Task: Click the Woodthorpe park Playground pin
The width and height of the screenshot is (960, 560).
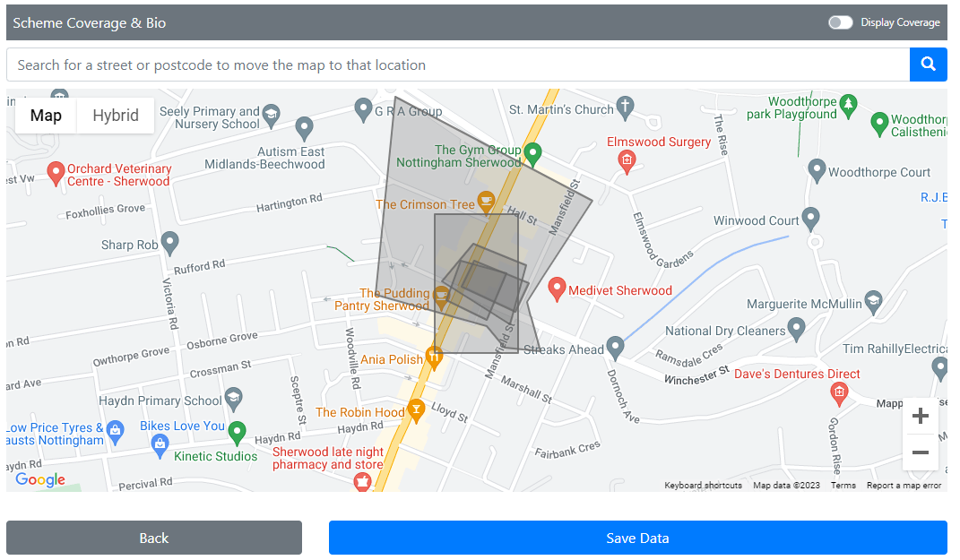Action: (848, 106)
